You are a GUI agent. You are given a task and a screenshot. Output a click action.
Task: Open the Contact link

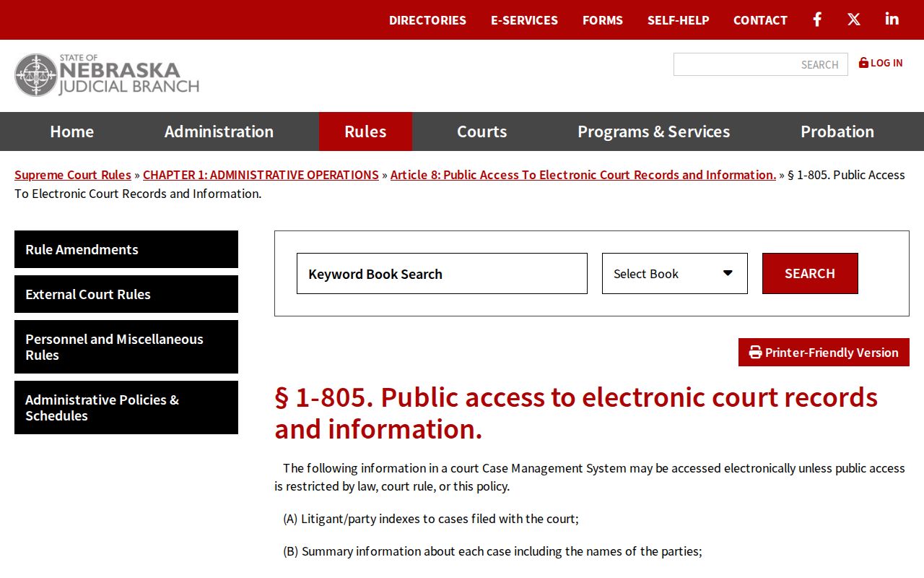point(760,20)
